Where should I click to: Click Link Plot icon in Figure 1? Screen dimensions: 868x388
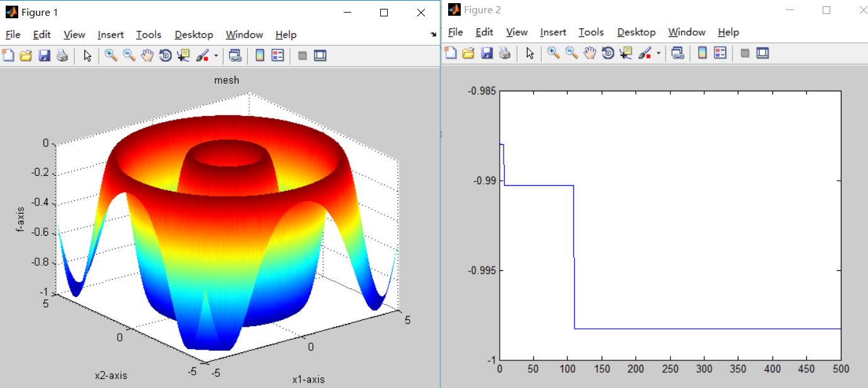(x=235, y=55)
